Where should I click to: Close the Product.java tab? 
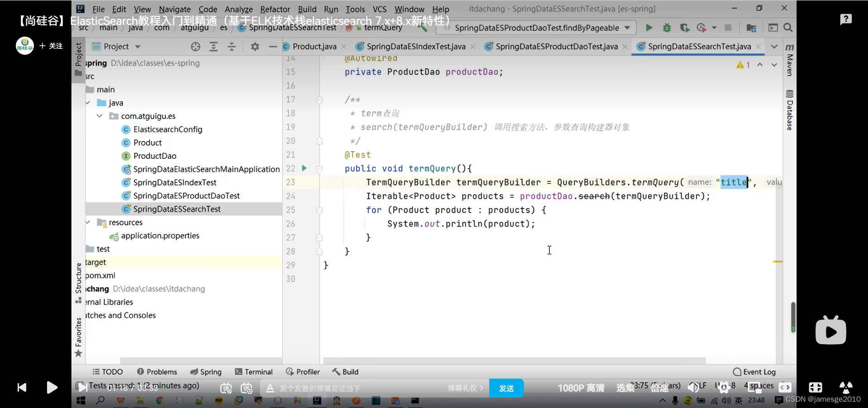[x=344, y=47]
